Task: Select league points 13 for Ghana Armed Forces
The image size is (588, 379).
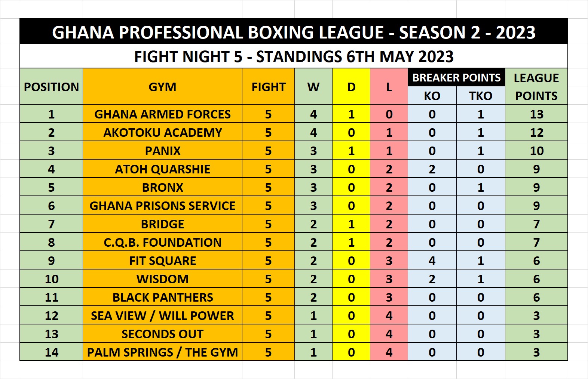Action: coord(536,114)
